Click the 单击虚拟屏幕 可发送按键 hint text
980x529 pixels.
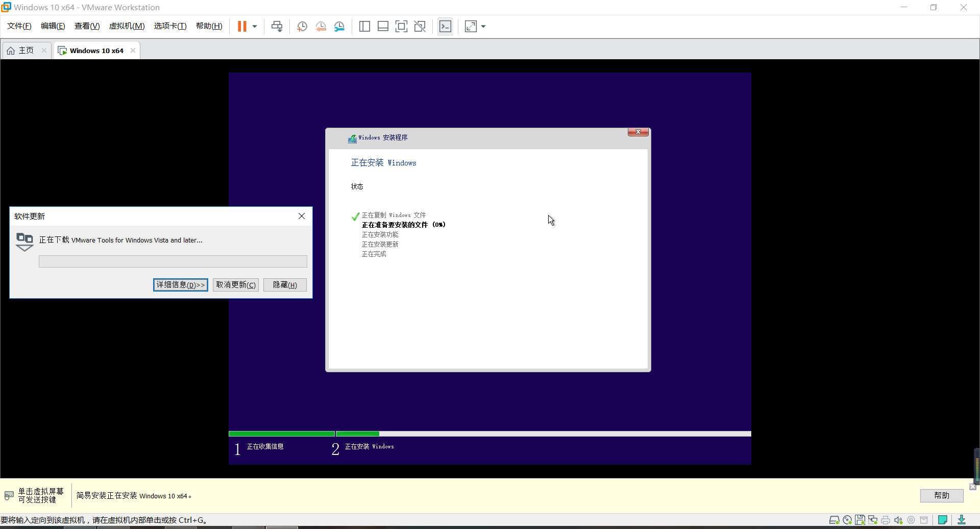click(41, 495)
